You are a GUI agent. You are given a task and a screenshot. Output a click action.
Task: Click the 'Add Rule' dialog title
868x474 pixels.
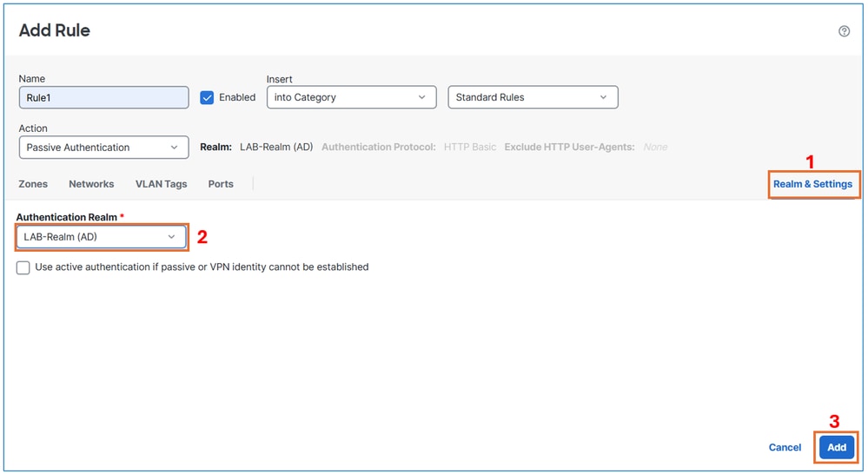[x=54, y=30]
